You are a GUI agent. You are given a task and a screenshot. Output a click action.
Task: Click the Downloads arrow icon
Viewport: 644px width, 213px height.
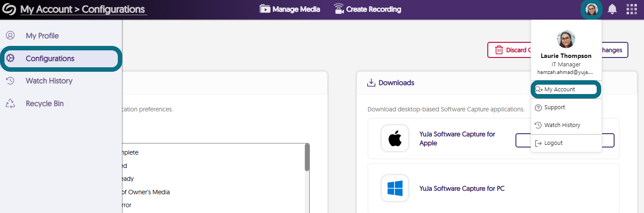(371, 82)
